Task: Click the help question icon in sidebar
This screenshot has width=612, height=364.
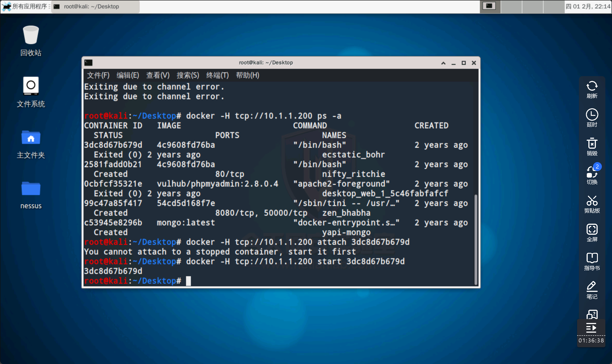Action: point(592,314)
